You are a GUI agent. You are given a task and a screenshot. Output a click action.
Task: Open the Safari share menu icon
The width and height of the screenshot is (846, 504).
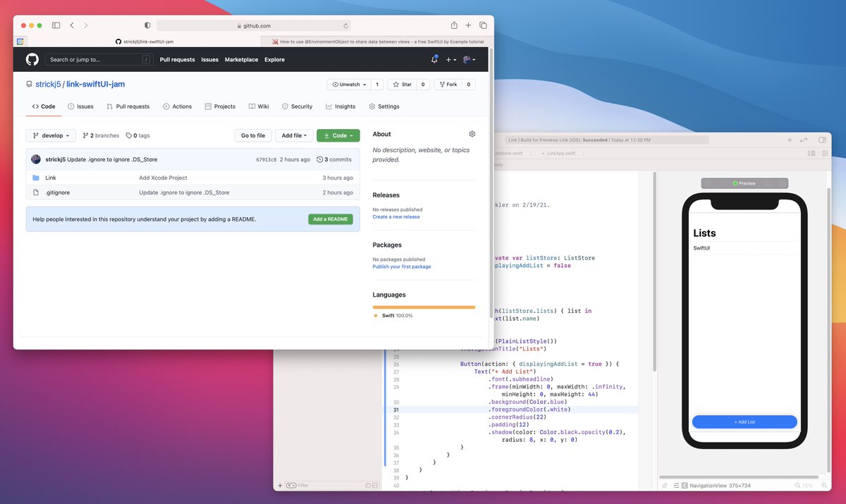[454, 25]
